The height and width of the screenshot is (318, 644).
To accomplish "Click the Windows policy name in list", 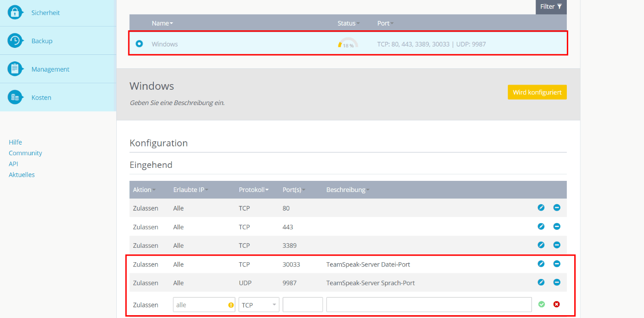I will [165, 44].
